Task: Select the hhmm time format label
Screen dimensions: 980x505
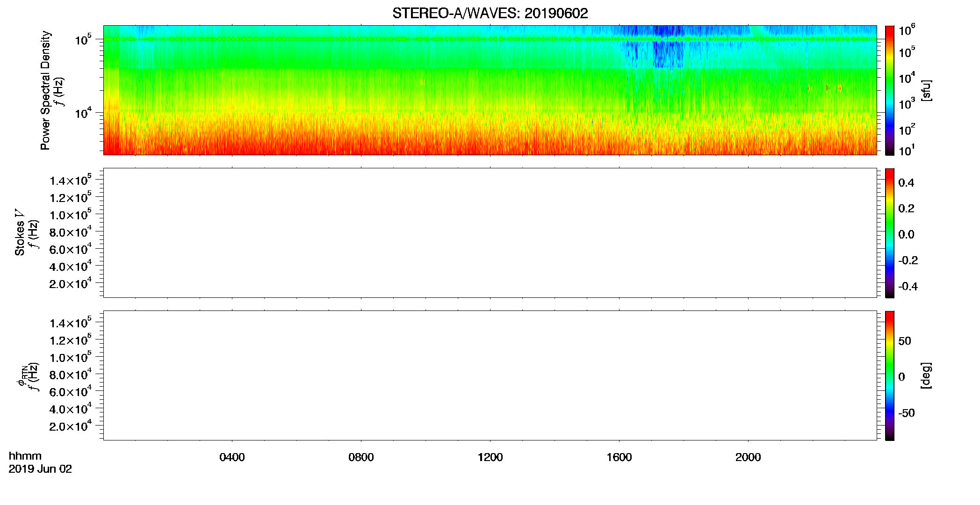Action: (x=25, y=456)
